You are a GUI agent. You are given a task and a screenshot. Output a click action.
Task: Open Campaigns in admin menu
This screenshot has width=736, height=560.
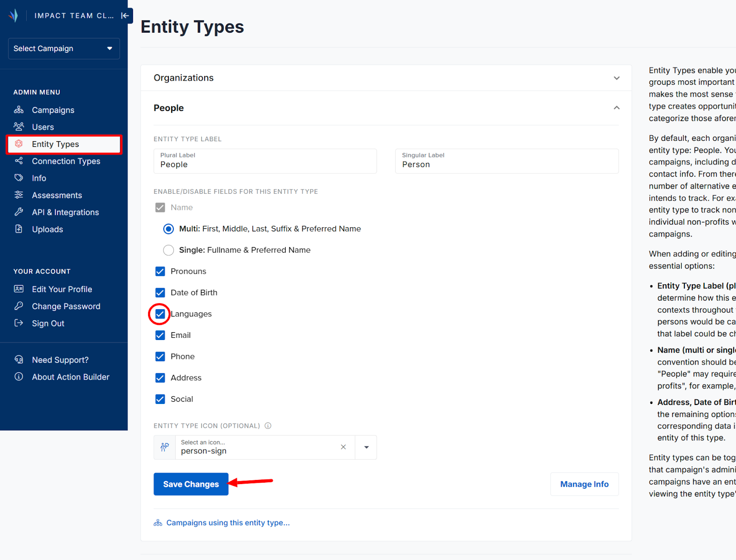(53, 110)
